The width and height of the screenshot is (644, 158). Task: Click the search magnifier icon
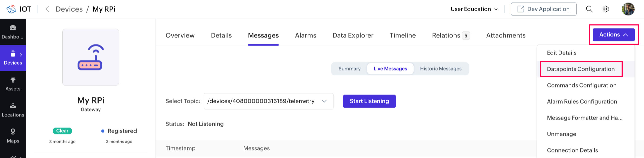(x=589, y=9)
